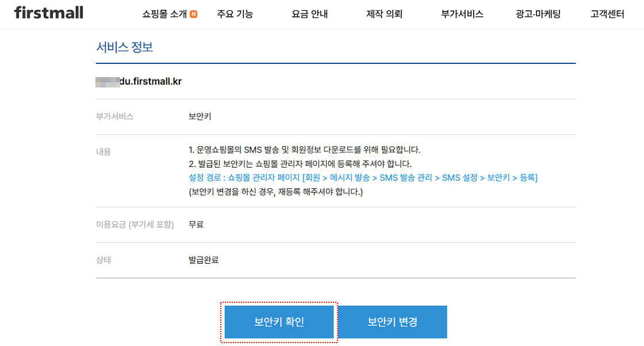Click the 보안키 확인 button

pos(279,322)
